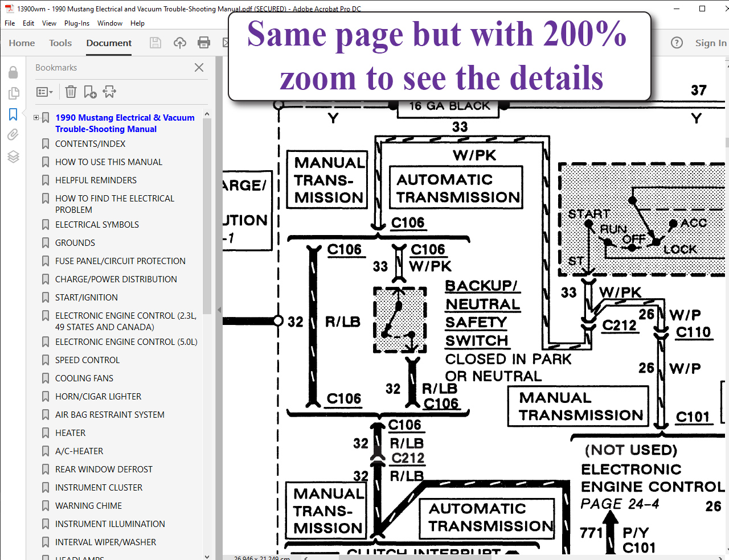The image size is (729, 560).
Task: Jump to ELECTRICAL SYMBOLS bookmark
Action: pyautogui.click(x=97, y=225)
